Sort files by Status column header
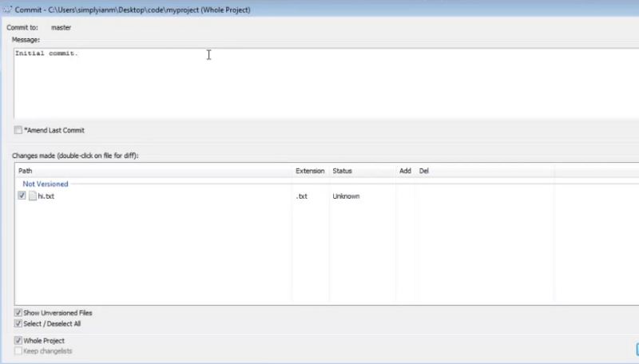Screen dimensions: 639x364 click(363, 171)
